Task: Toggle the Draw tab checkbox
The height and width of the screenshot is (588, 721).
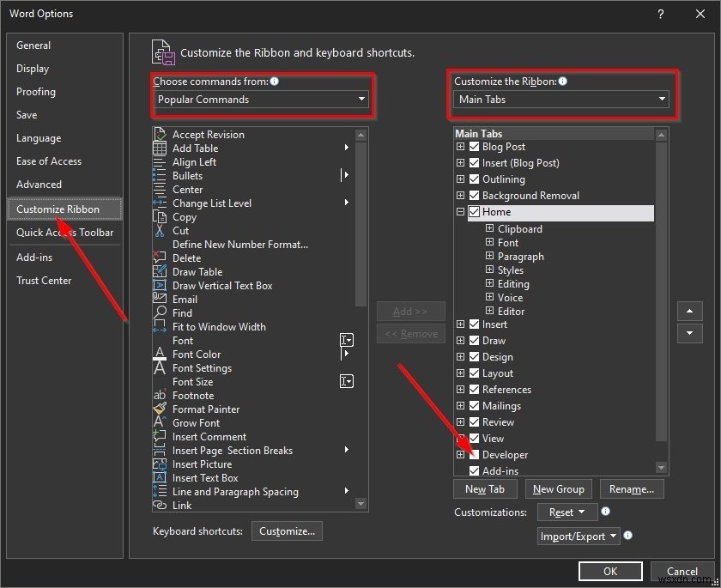Action: click(x=473, y=341)
